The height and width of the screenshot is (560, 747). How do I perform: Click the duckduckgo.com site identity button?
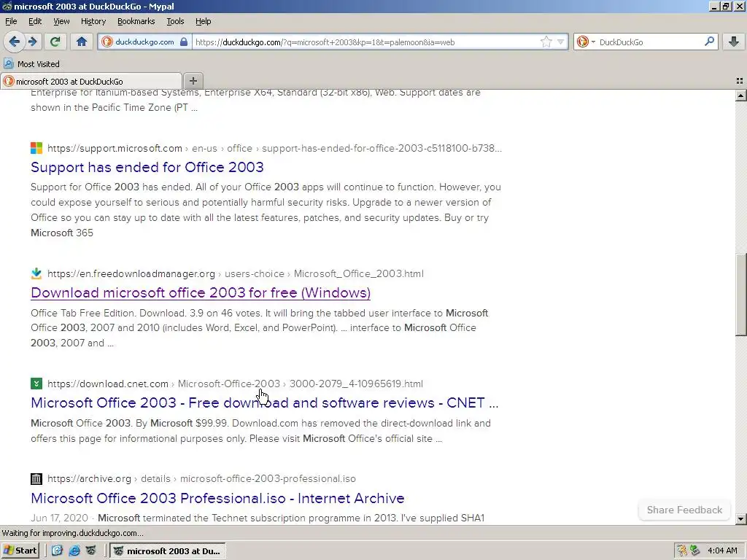(144, 42)
